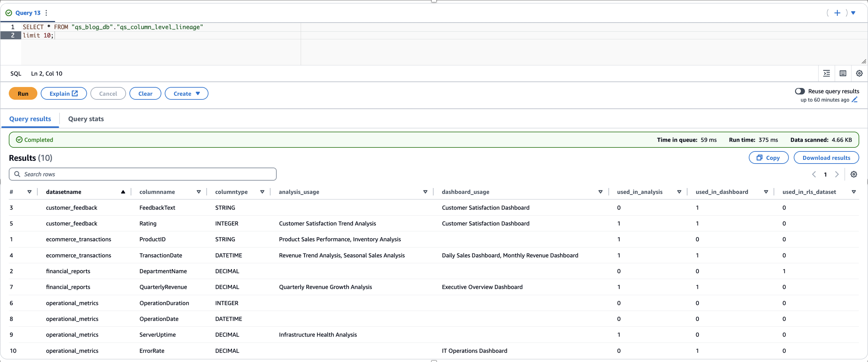Open the Query 13 three-dot options menu
The width and height of the screenshot is (868, 362).
click(x=46, y=13)
